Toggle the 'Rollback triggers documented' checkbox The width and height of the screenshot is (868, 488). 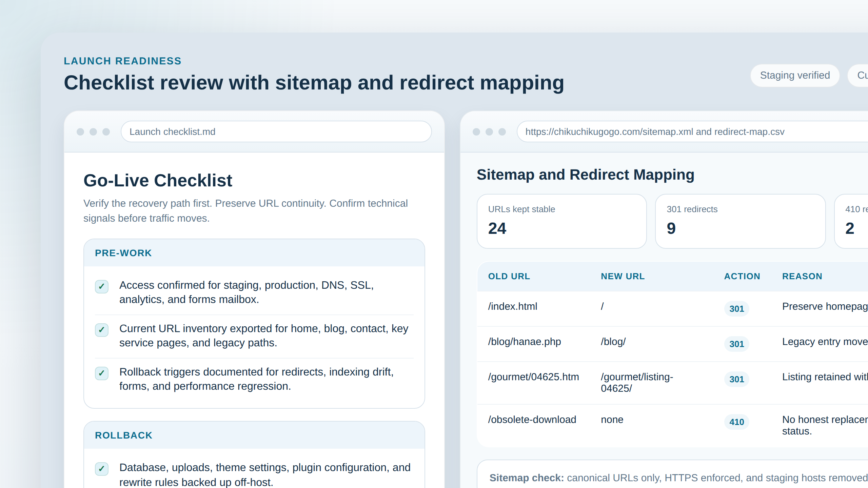[101, 373]
